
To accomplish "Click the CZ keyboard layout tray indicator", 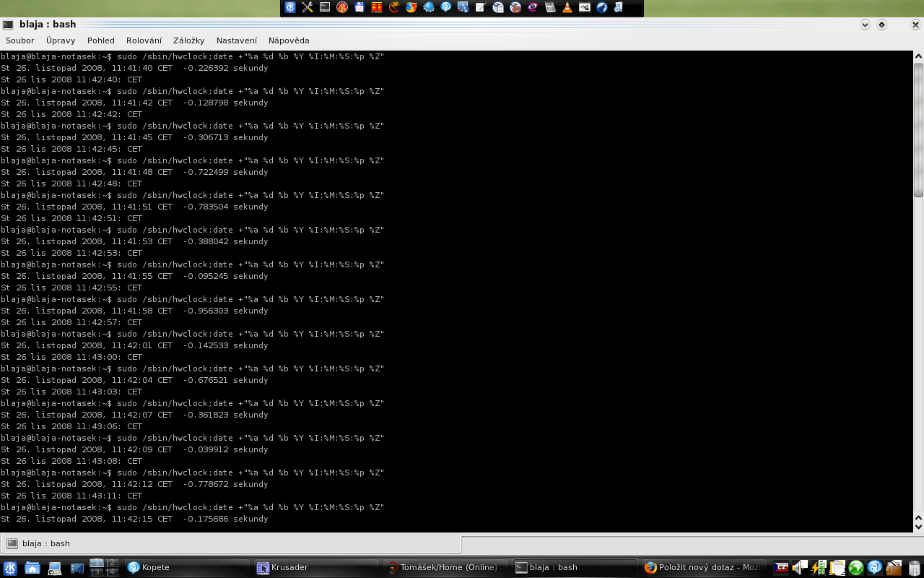I will pyautogui.click(x=781, y=568).
